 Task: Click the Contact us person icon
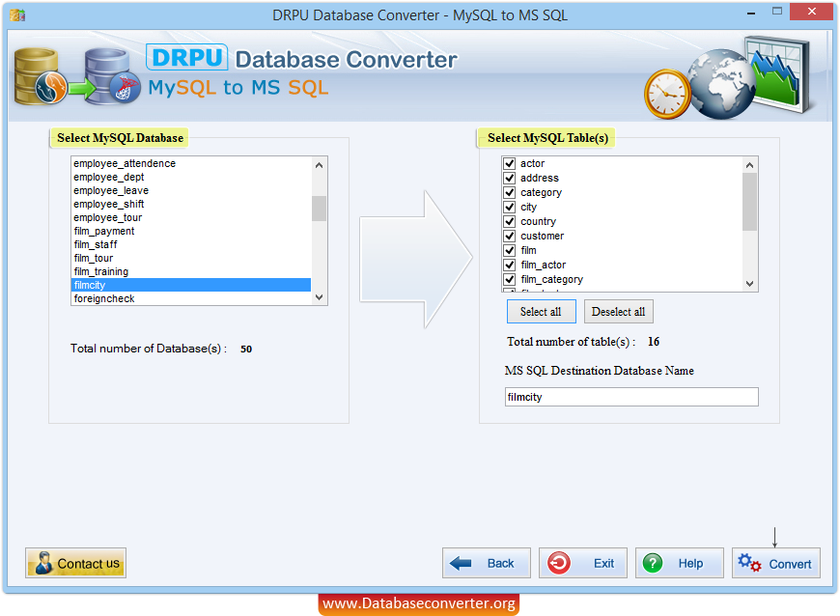point(43,563)
